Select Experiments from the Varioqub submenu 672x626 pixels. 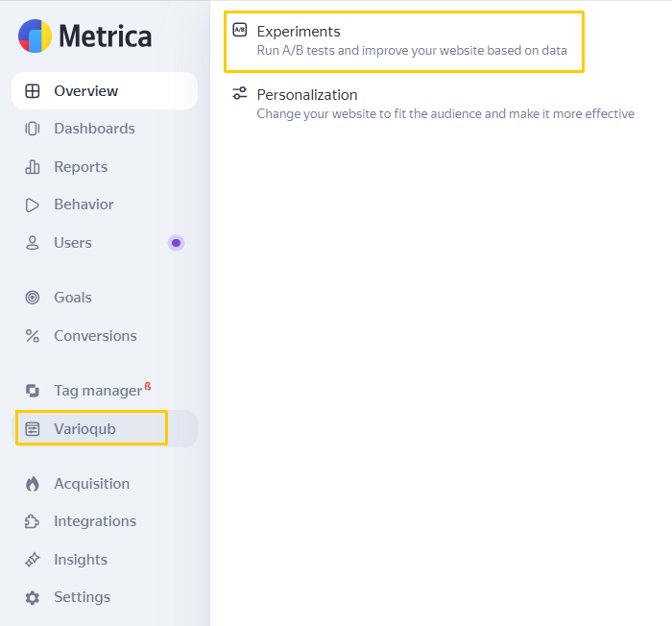[404, 41]
